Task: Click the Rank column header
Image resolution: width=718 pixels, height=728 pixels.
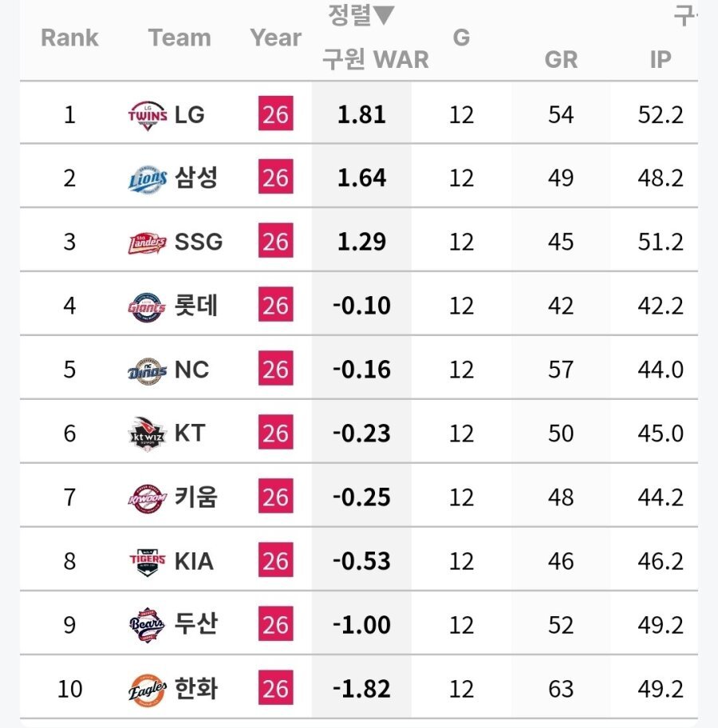Action: [x=69, y=38]
